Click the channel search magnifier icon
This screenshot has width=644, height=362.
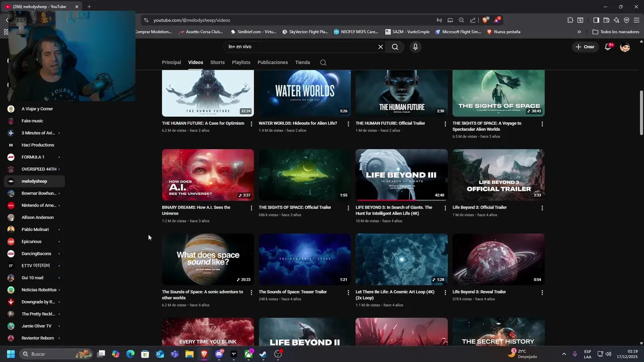(x=323, y=62)
